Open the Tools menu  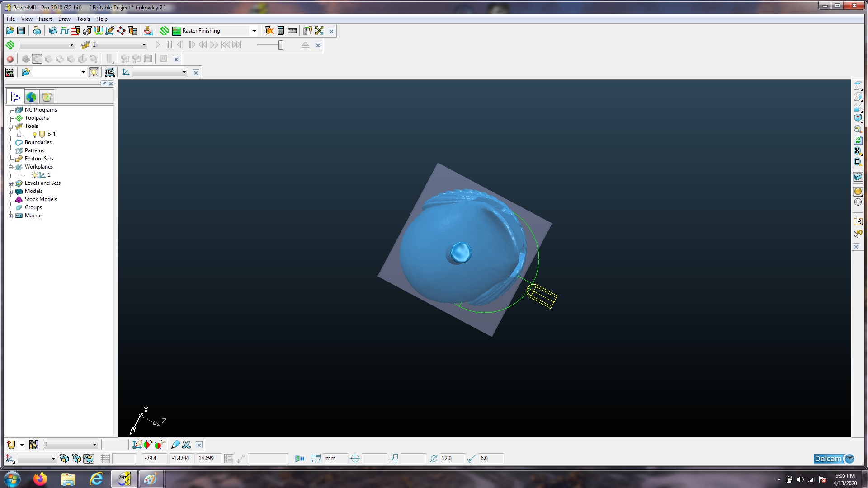pos(83,19)
